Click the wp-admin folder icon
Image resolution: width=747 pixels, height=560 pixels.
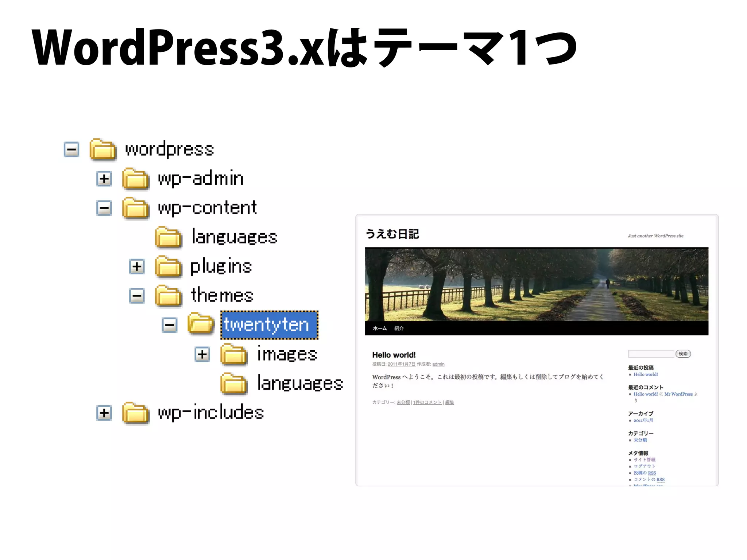136,179
